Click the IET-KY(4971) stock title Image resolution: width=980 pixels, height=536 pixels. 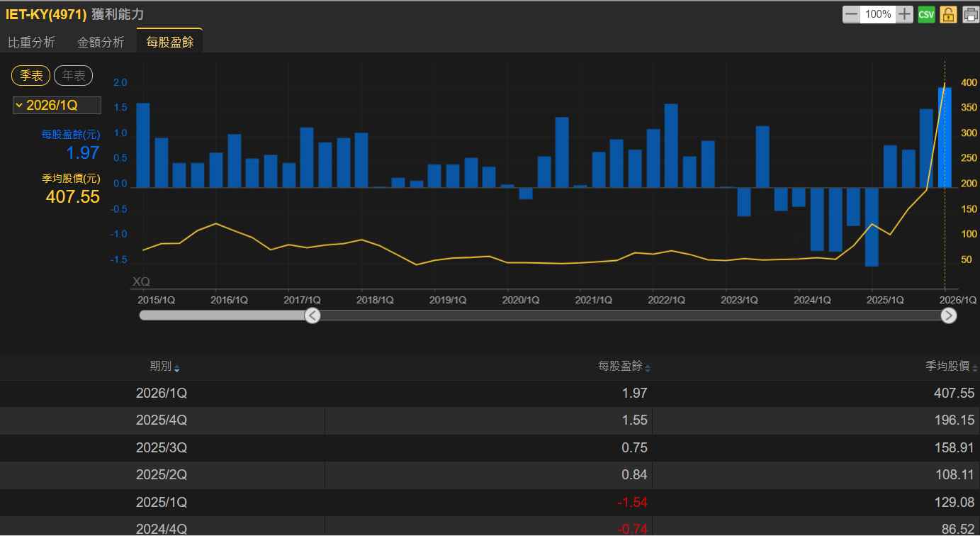tap(46, 14)
